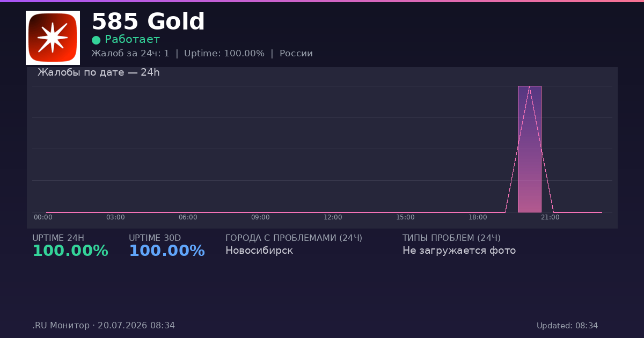Click green 100.00% uptime 24h value
644x338 pixels.
click(x=70, y=251)
